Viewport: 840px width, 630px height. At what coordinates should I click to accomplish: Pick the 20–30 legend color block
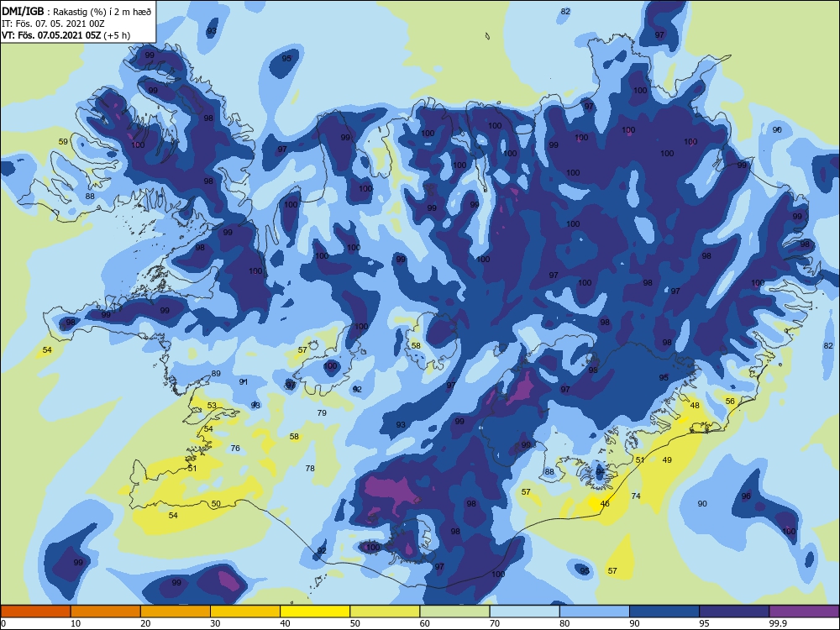coord(176,612)
